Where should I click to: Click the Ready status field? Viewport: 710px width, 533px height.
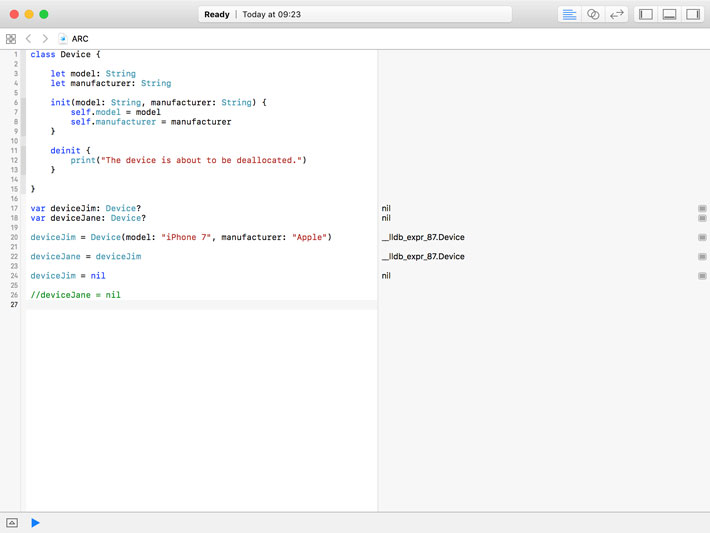click(355, 14)
